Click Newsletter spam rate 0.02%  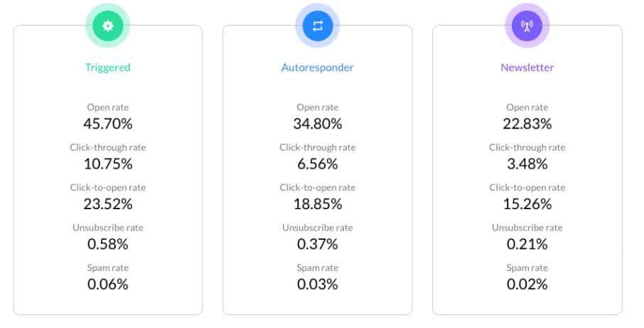[527, 284]
